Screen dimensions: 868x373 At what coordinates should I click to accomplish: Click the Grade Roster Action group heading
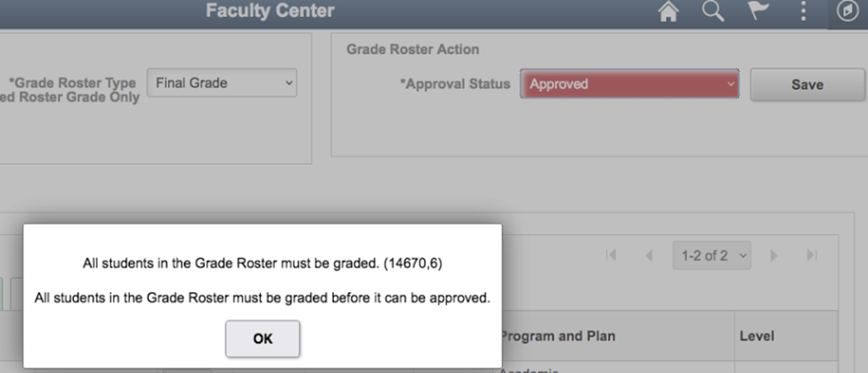click(412, 49)
